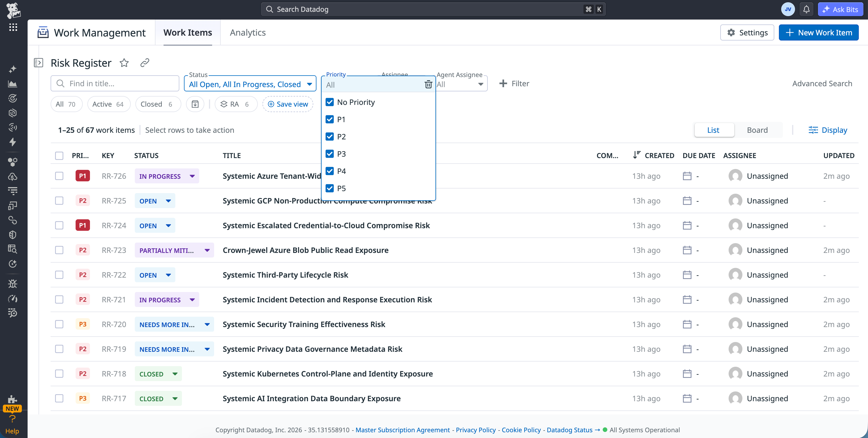
Task: Open the In Progress dropdown for RR-721
Action: pos(167,299)
